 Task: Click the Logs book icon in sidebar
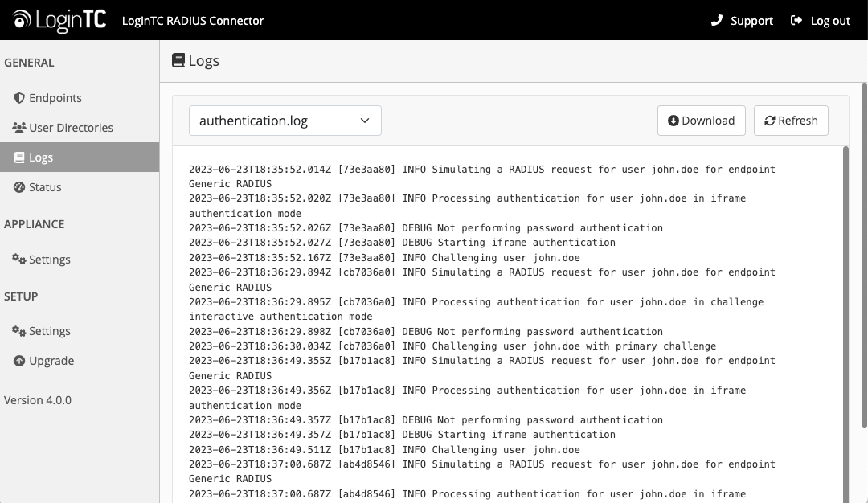[19, 157]
